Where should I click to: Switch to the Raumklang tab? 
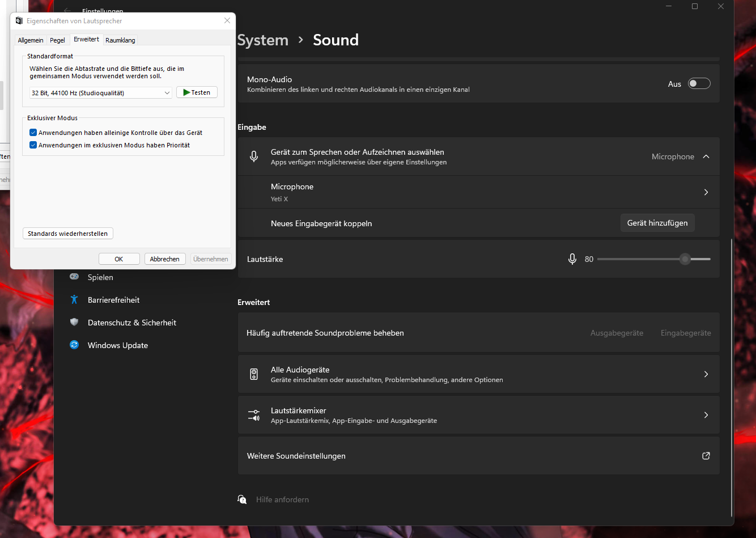(120, 40)
